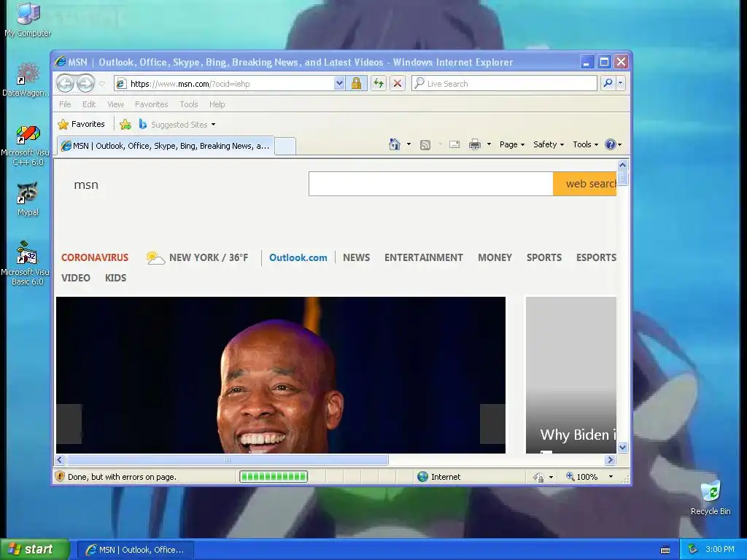Open the Mypal desktop icon
Screen dimensions: 747x560
click(x=28, y=199)
